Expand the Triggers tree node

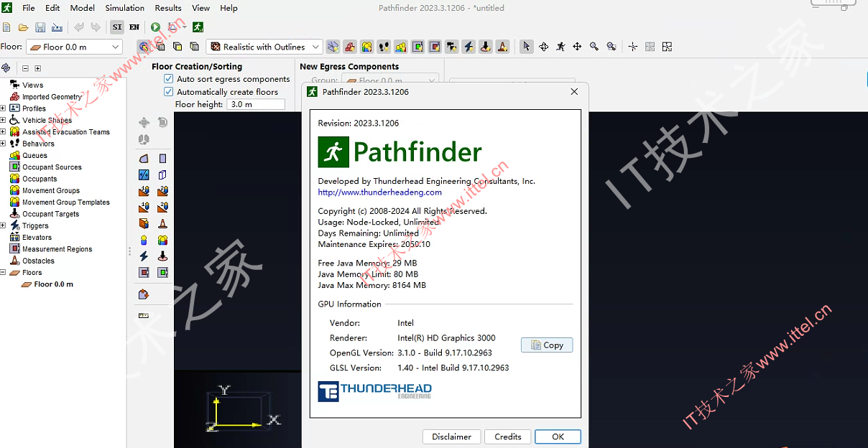coord(3,225)
